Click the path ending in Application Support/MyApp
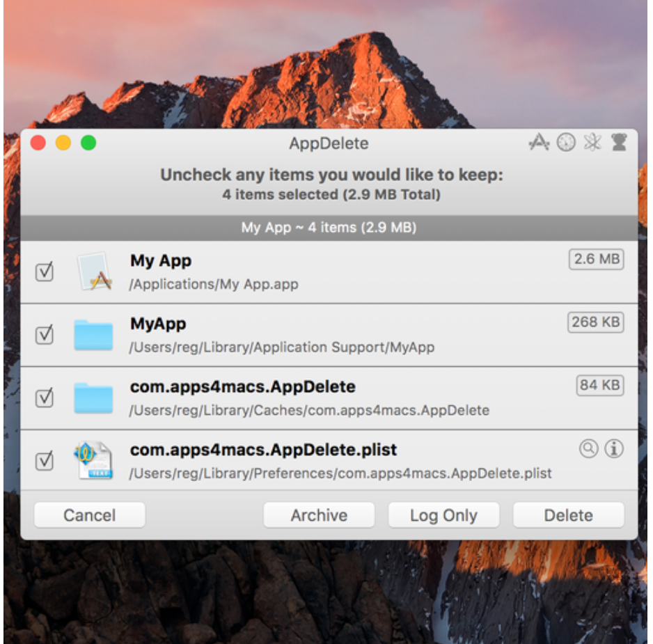The width and height of the screenshot is (653, 644). (x=281, y=347)
